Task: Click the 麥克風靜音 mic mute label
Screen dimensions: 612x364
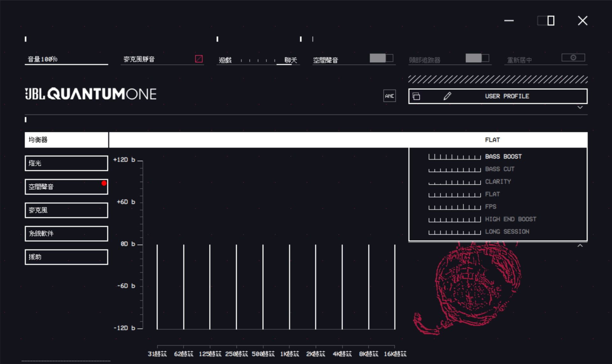Action: click(139, 59)
